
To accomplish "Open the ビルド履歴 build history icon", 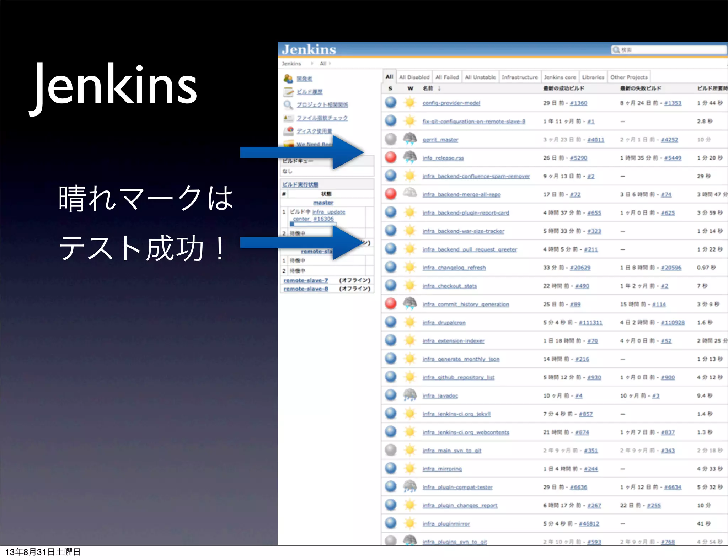I will coord(288,92).
